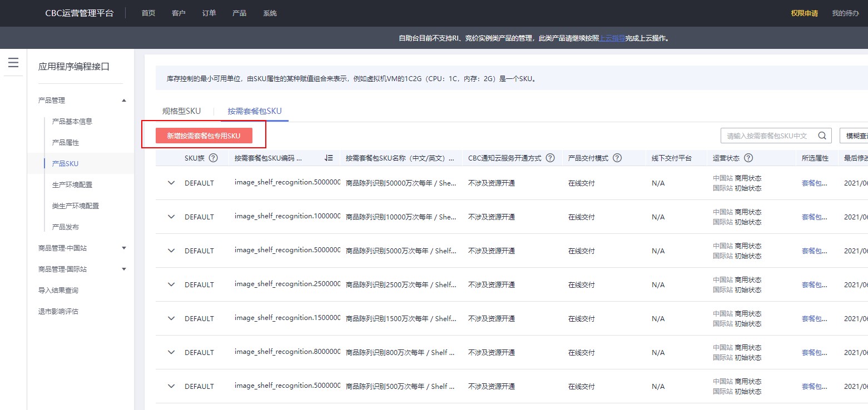Screen dimensions: 868x410
Task: Expand the 商品陈列识别500万次每年 row
Action: 171,386
